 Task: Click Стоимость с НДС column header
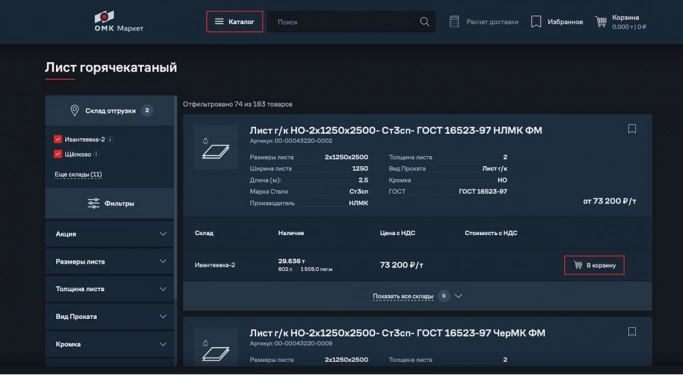coord(491,233)
